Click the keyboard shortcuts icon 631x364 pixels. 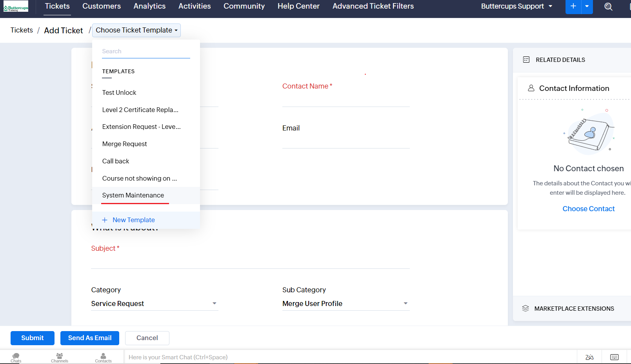click(x=614, y=357)
